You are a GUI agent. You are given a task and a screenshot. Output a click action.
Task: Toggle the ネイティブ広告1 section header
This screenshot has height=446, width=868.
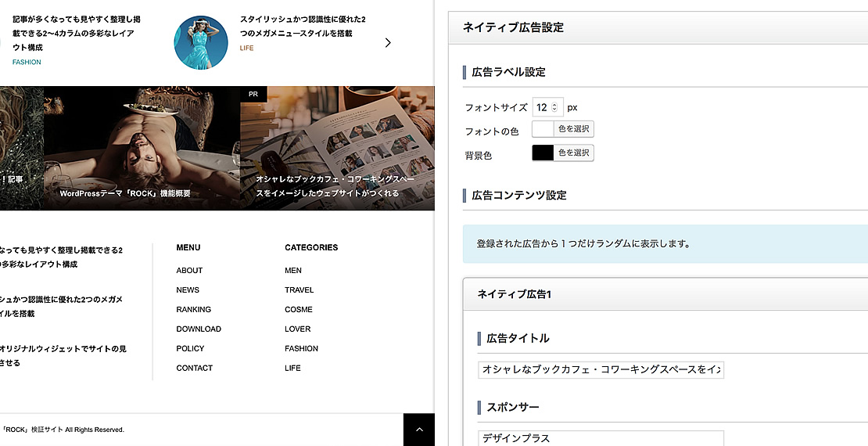pos(665,294)
